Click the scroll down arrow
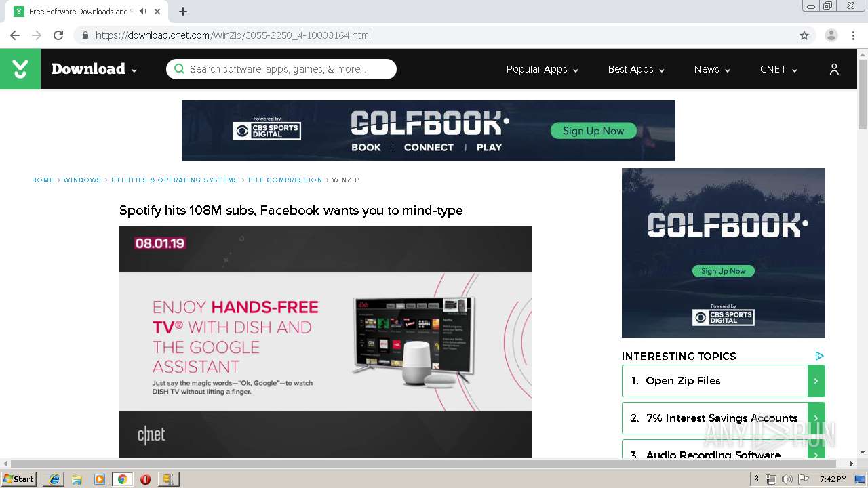Screen dimensions: 868x488 click(x=863, y=452)
